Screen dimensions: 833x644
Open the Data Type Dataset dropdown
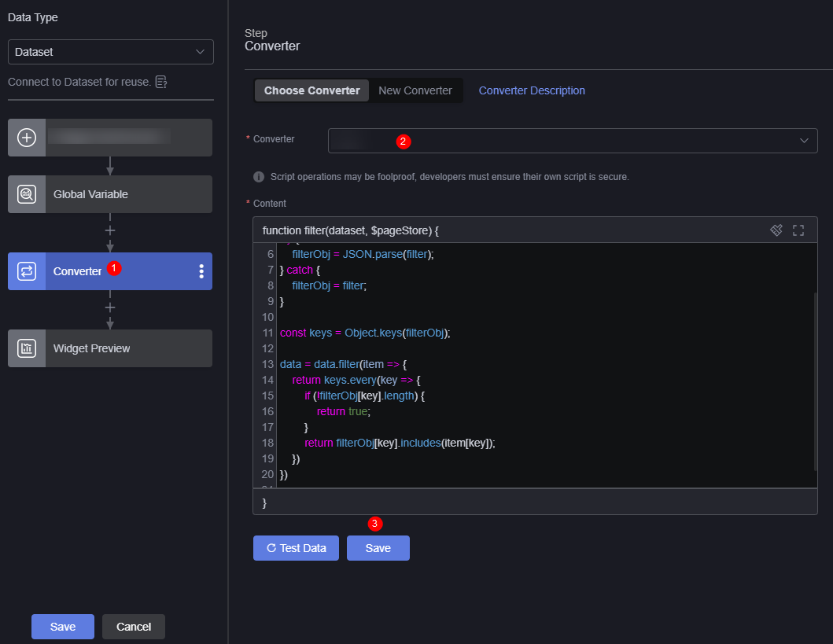pos(110,52)
